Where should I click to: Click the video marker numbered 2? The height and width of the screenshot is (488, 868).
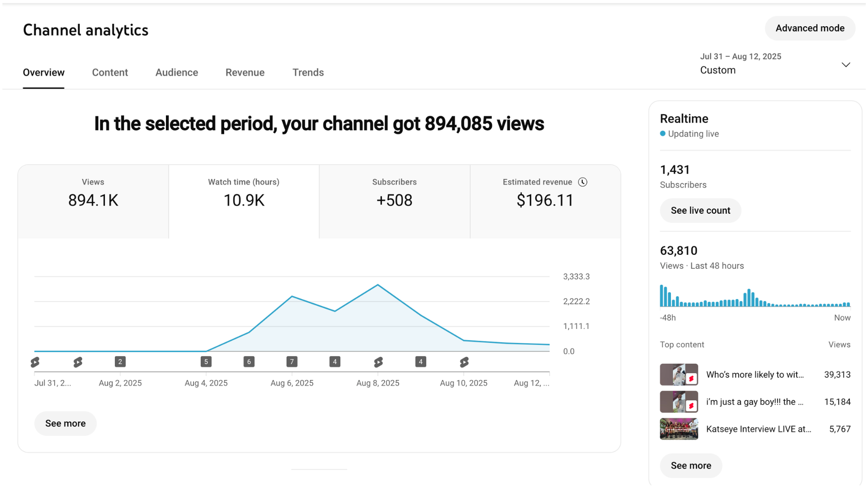click(x=120, y=361)
